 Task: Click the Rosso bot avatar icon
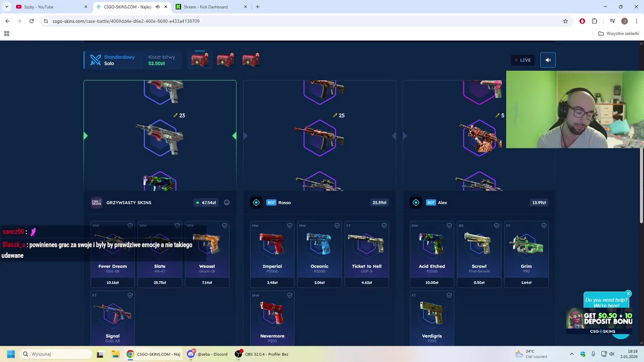256,203
